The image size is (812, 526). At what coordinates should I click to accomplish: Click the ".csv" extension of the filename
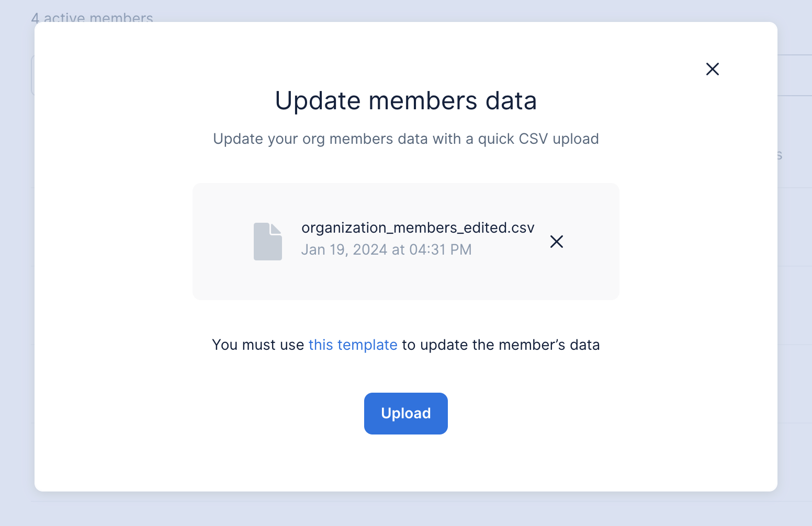tap(522, 228)
